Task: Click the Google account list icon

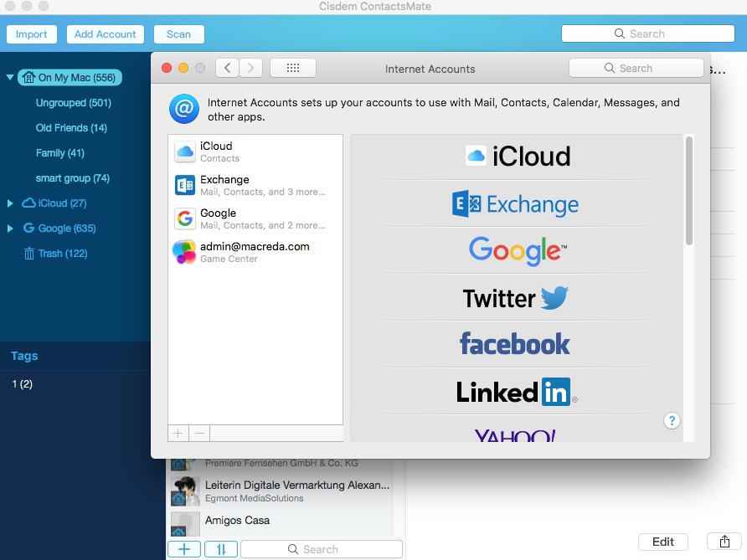Action: (185, 218)
